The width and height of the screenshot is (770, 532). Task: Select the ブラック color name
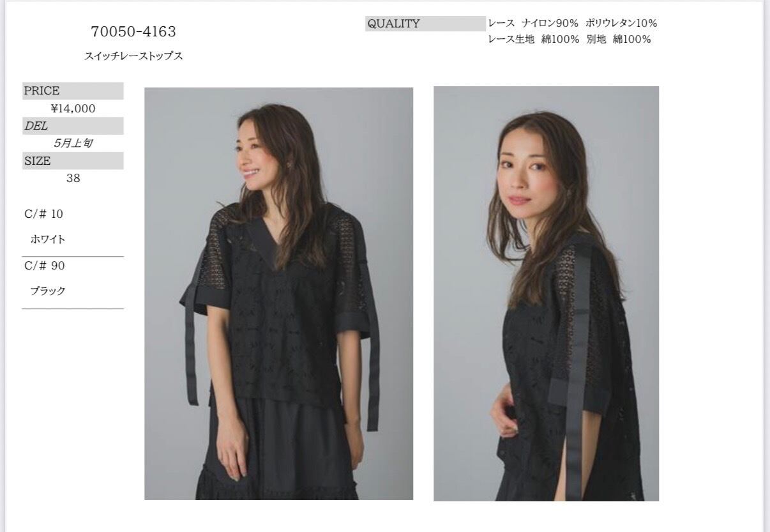[x=48, y=291]
